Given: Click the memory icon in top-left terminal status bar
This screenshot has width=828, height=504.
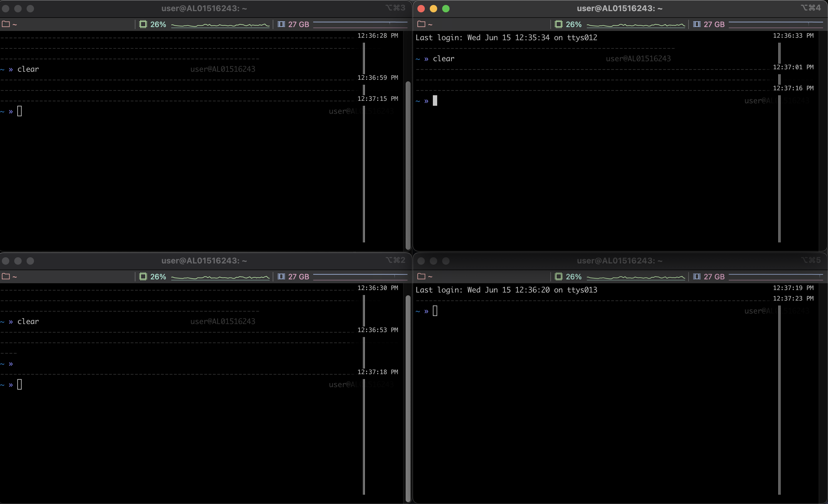Looking at the screenshot, I should click(281, 24).
